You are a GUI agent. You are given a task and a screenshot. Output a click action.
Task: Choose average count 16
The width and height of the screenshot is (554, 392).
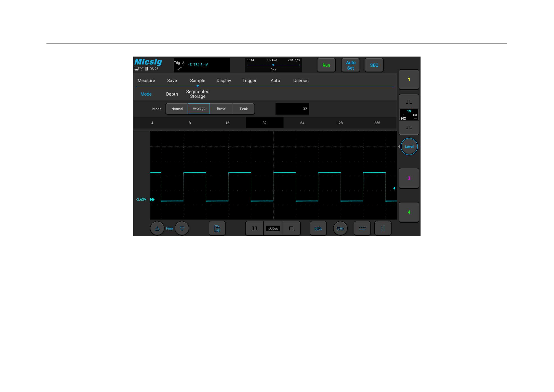pyautogui.click(x=227, y=123)
